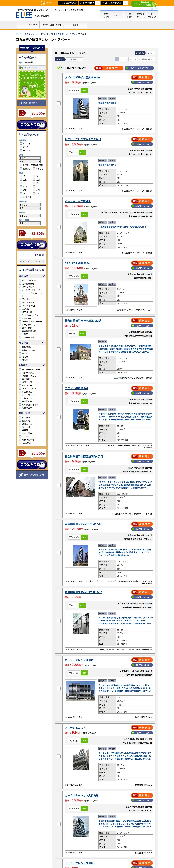The height and width of the screenshot is (868, 174).
Task: Go to 土地(売り地) menu
Action: pyautogui.click(x=129, y=15)
